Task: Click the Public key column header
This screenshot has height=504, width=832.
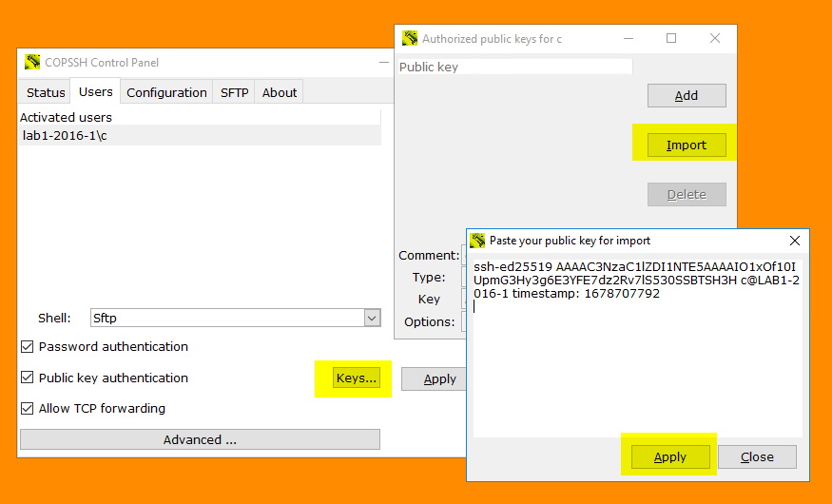Action: click(514, 67)
